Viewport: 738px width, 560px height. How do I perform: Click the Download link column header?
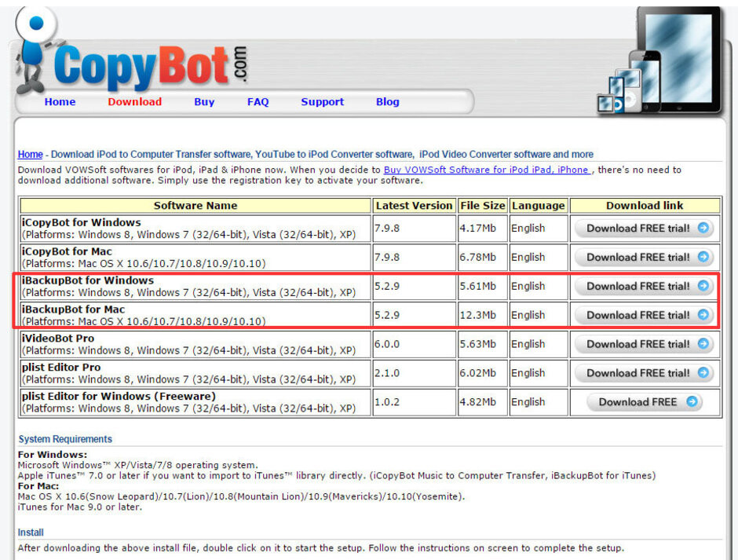click(645, 205)
